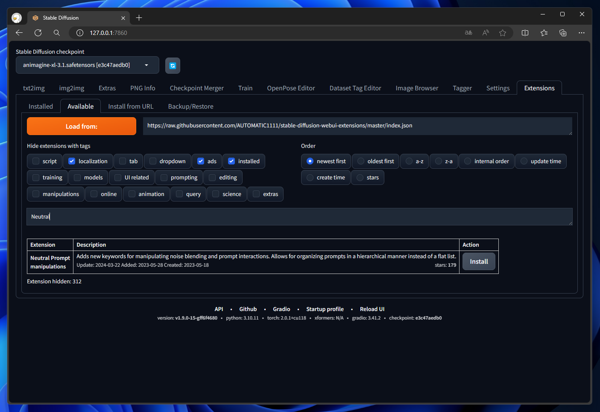Click the refresh checkpoint list icon

[x=173, y=66]
